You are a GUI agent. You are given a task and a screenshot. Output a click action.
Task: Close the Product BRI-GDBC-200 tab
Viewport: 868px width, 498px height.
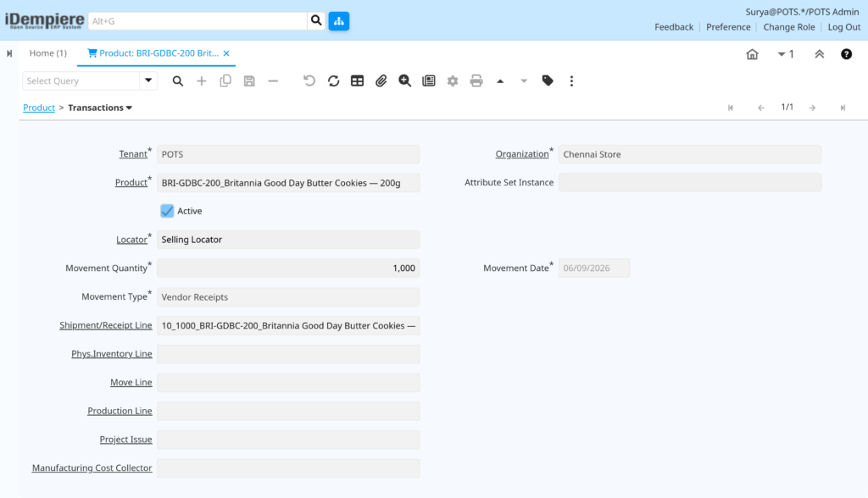tap(226, 53)
